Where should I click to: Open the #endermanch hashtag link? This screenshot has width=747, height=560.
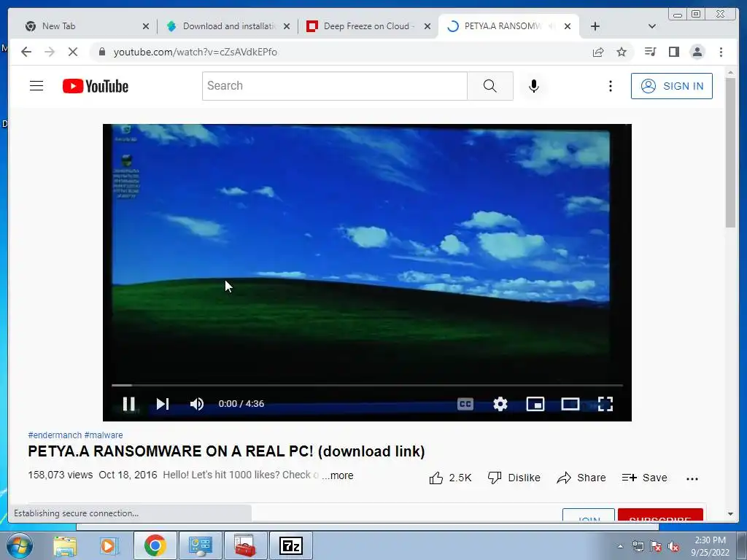[x=55, y=435]
